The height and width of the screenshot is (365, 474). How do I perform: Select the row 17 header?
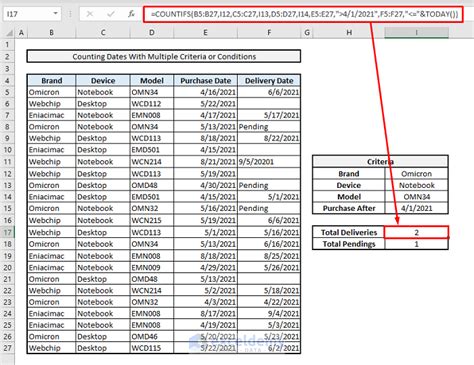7,232
